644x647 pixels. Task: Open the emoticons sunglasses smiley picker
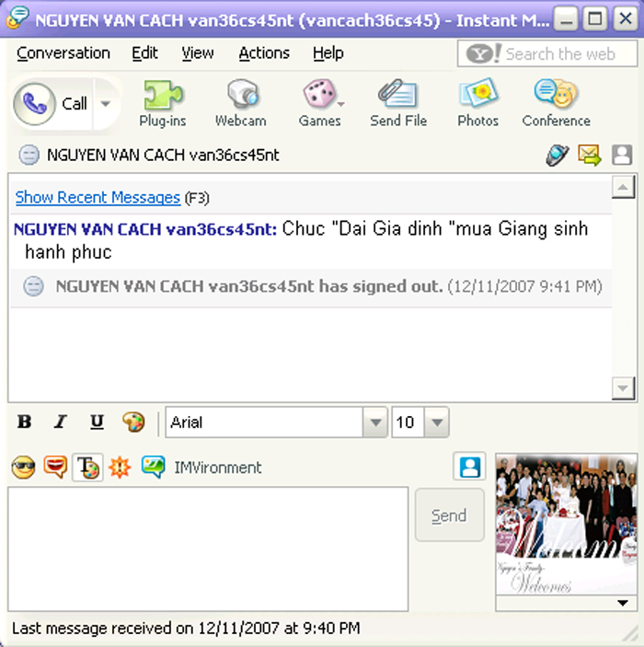23,468
